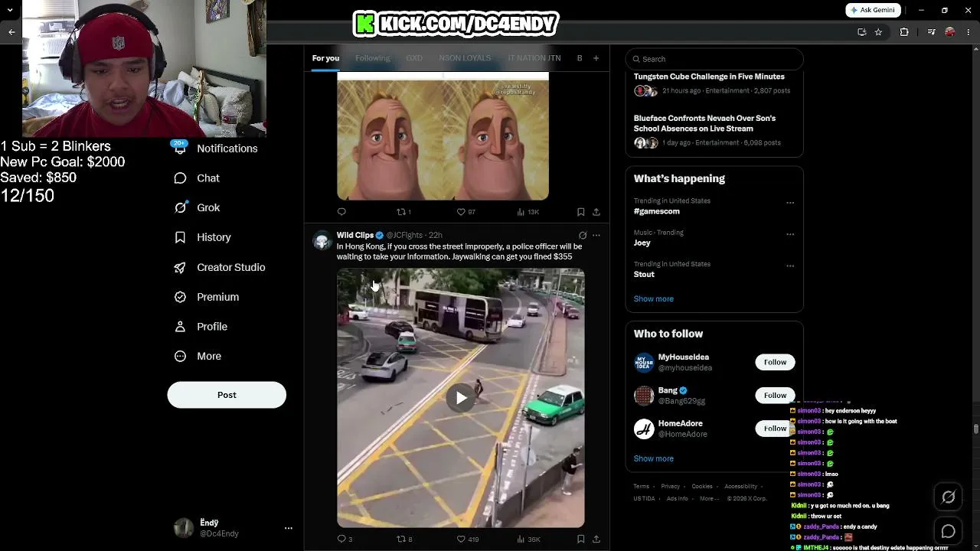
Task: Expand the browser tab search dropdown
Action: pyautogui.click(x=10, y=10)
